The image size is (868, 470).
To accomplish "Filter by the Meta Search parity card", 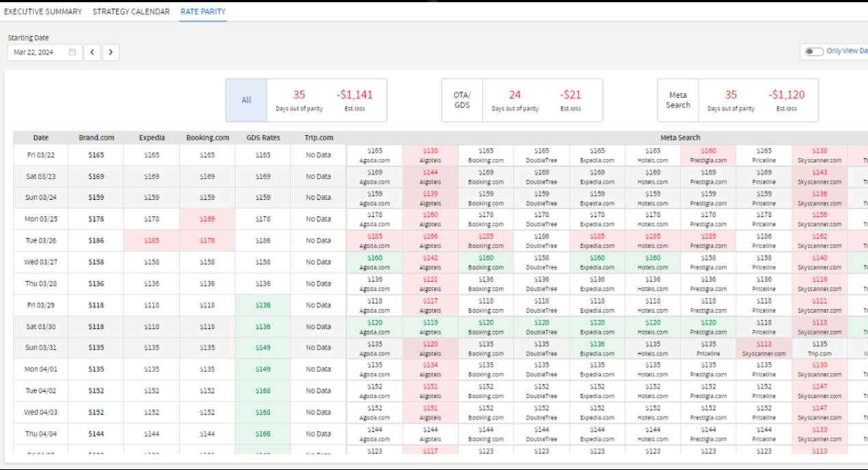I will pyautogui.click(x=678, y=101).
